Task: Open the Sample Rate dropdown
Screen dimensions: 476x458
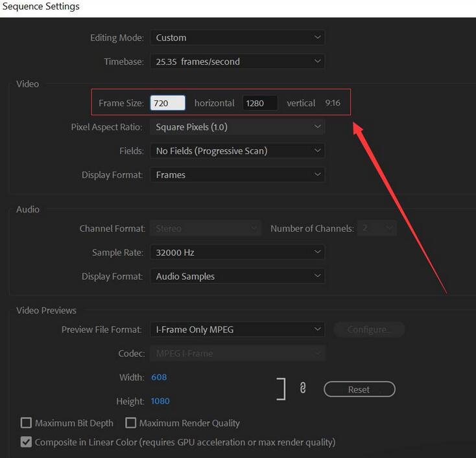Action: [237, 252]
